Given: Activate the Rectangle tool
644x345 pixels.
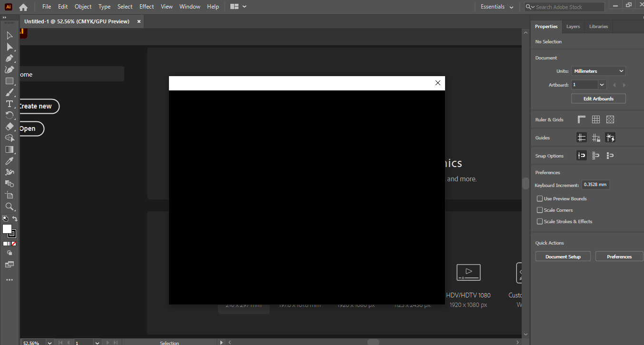Looking at the screenshot, I should [10, 81].
